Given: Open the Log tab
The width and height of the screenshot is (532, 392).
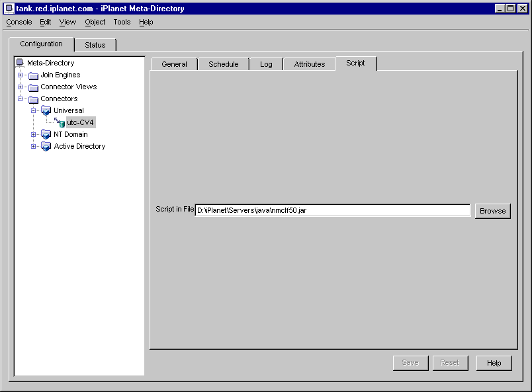Looking at the screenshot, I should [x=267, y=64].
